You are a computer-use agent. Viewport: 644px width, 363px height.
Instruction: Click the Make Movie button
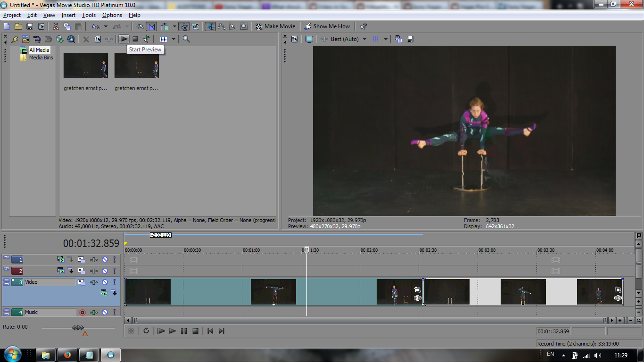click(x=275, y=26)
